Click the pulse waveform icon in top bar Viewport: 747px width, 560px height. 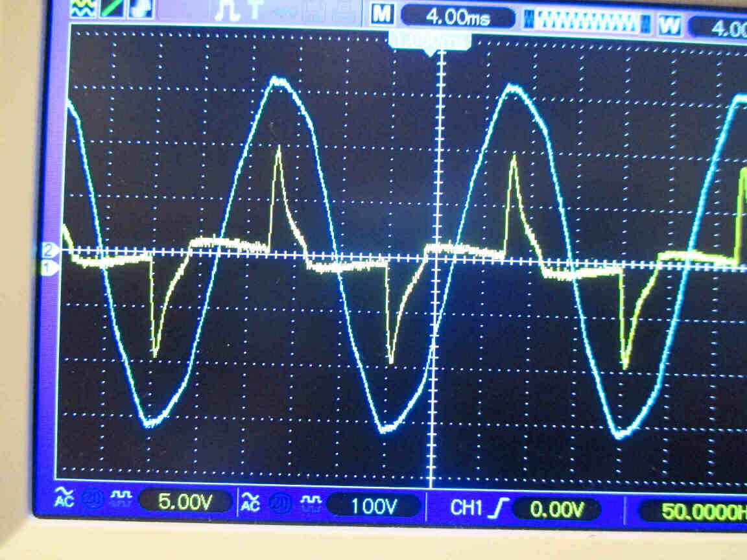coord(227,10)
